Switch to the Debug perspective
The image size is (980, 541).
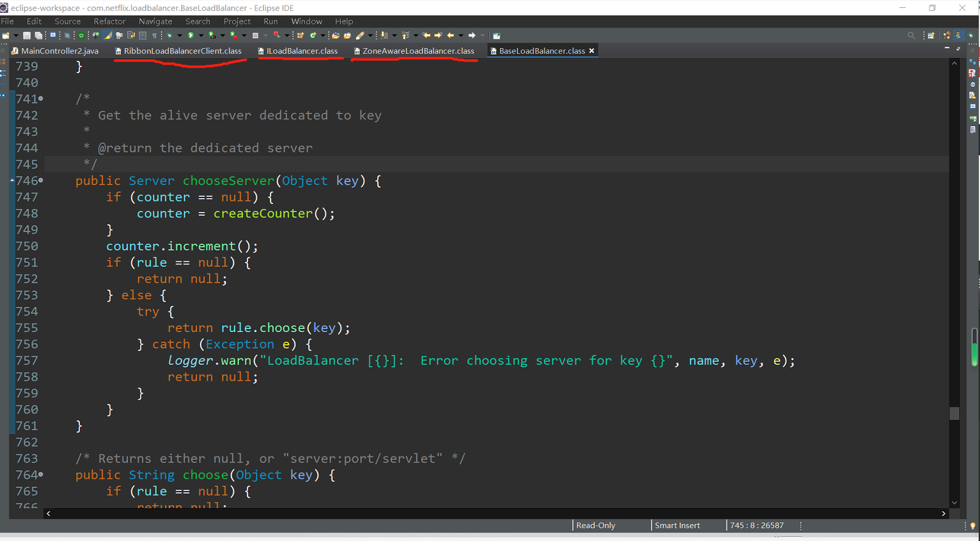tap(971, 35)
